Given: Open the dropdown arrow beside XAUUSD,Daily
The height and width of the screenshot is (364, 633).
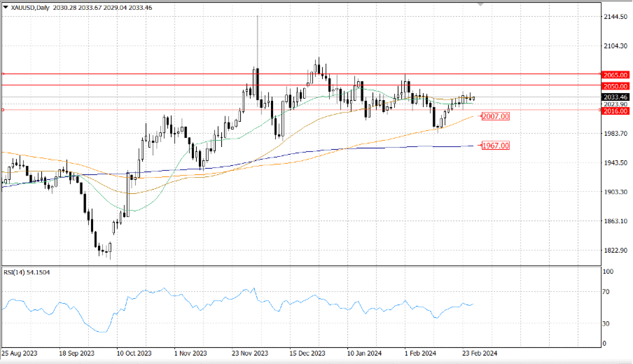Looking at the screenshot, I should click(x=5, y=7).
